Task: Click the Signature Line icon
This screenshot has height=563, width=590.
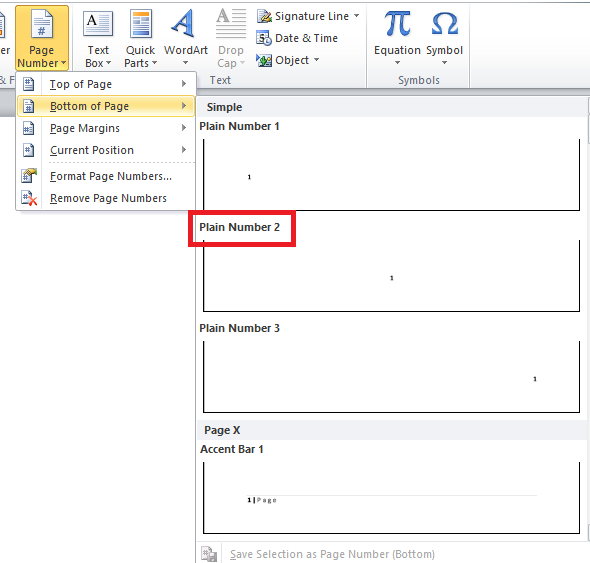Action: [264, 16]
